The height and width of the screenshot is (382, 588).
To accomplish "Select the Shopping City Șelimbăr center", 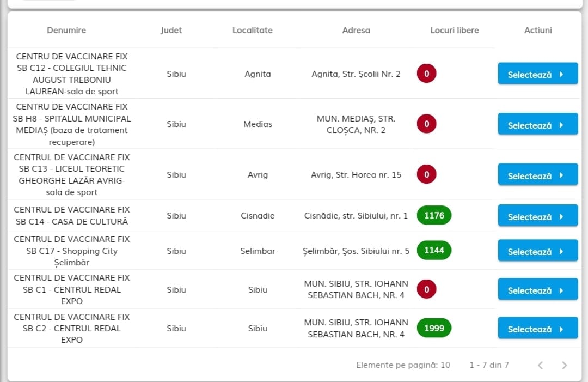I will point(538,251).
